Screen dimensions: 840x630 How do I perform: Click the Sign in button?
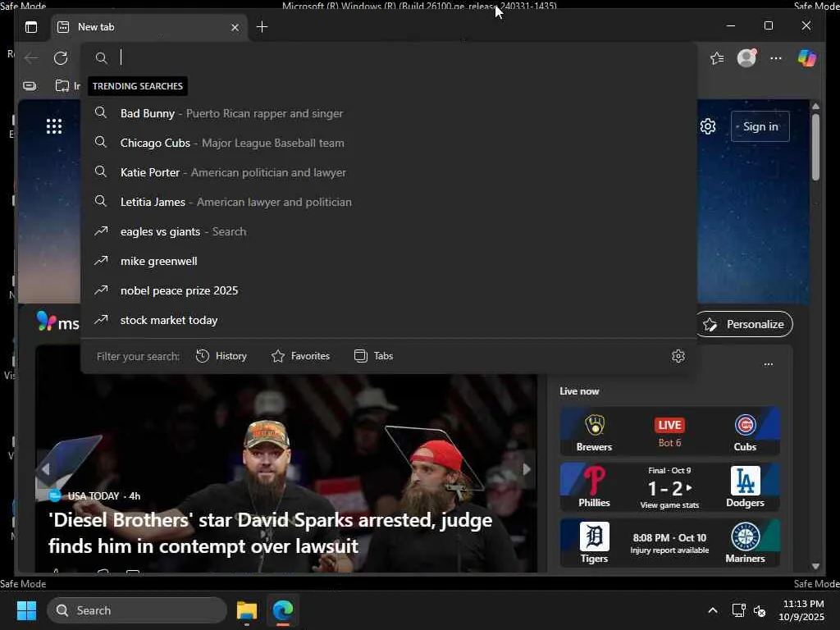tap(760, 126)
